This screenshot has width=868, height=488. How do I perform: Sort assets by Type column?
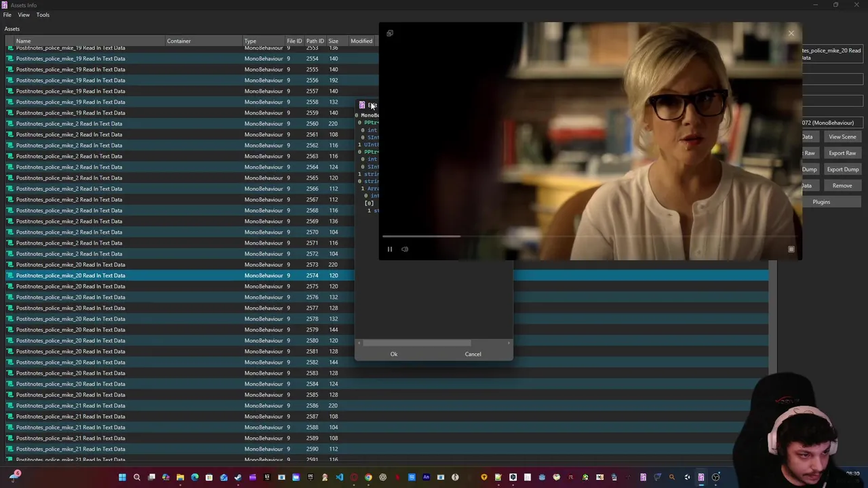263,41
